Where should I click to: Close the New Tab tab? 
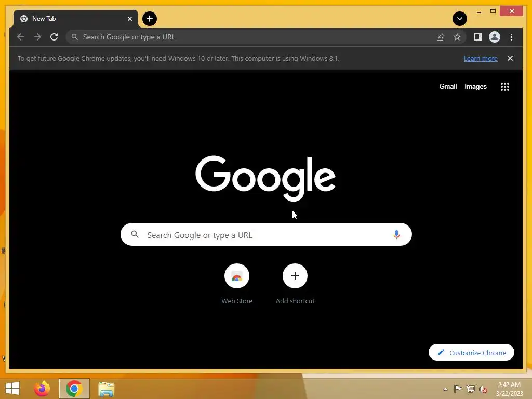click(129, 19)
